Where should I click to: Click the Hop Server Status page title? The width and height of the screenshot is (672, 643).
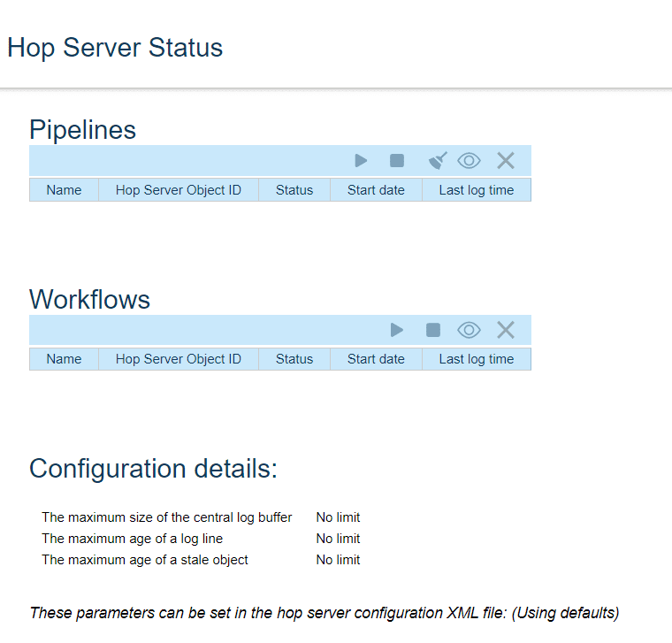pyautogui.click(x=115, y=48)
